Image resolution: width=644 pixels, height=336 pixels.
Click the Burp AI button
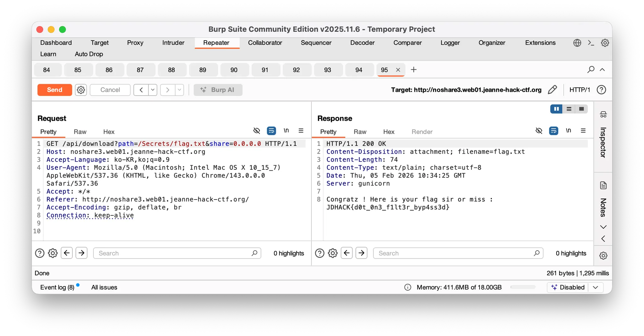click(218, 90)
